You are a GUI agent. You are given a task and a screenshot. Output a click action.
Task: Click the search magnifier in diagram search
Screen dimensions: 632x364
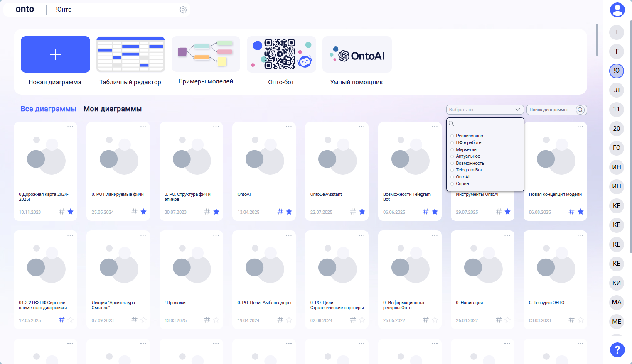[x=580, y=110]
